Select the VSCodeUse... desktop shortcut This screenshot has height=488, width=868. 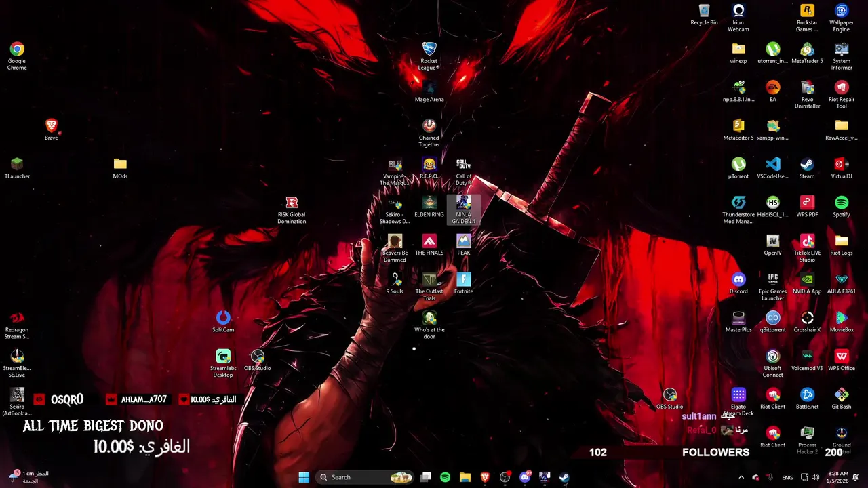(773, 167)
